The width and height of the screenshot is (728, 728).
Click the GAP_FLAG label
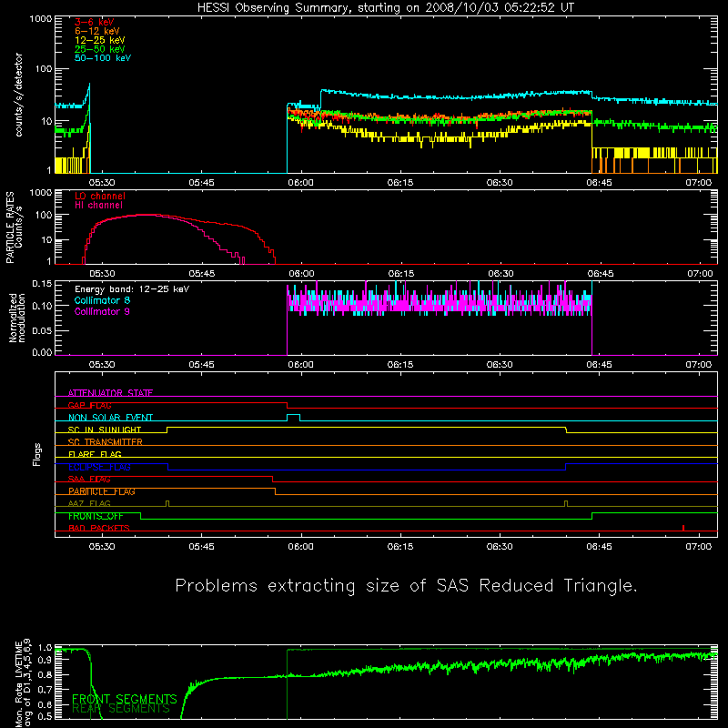[89, 405]
